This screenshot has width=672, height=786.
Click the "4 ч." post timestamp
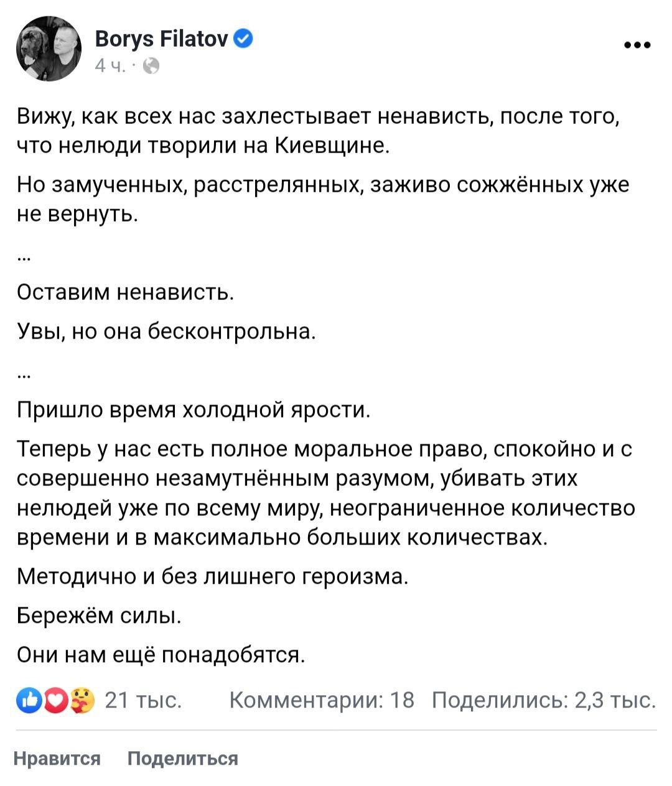click(x=110, y=66)
